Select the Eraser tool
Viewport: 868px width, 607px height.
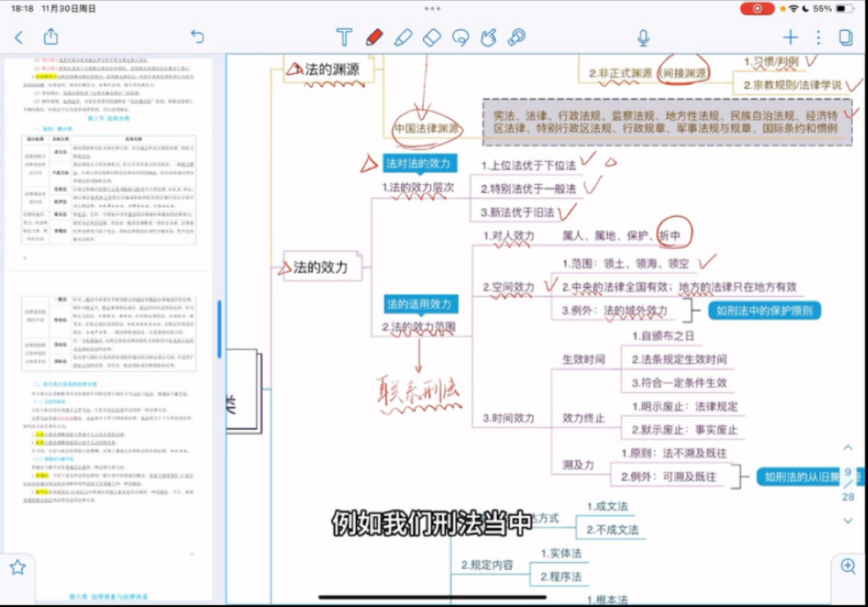click(x=432, y=37)
